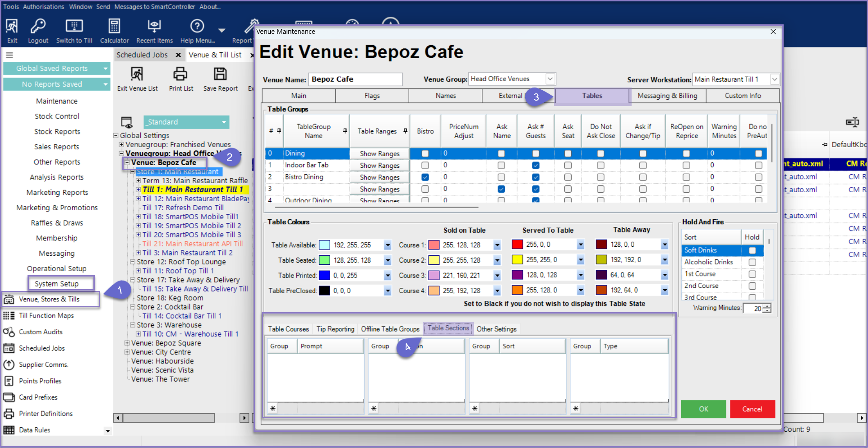
Task: Open Table Available colour dropdown
Action: [x=388, y=245]
